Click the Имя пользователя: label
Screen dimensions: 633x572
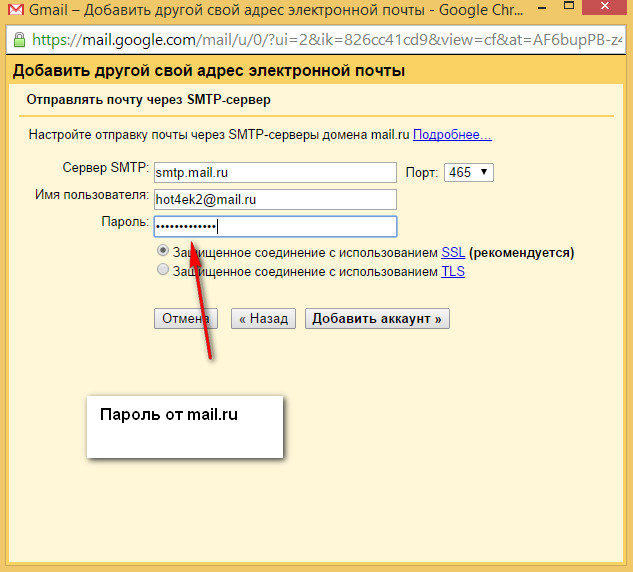click(x=92, y=195)
